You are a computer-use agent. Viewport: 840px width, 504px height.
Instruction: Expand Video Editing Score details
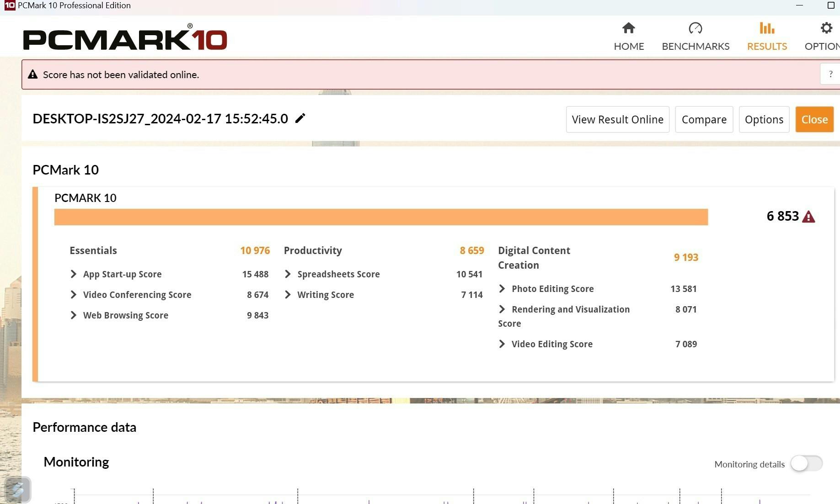pyautogui.click(x=502, y=344)
